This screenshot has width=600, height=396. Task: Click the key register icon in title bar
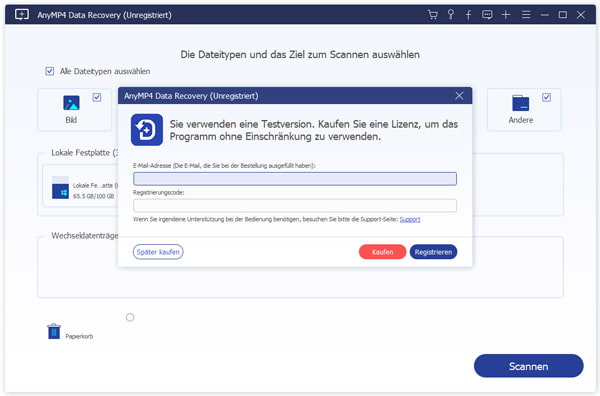[x=451, y=15]
